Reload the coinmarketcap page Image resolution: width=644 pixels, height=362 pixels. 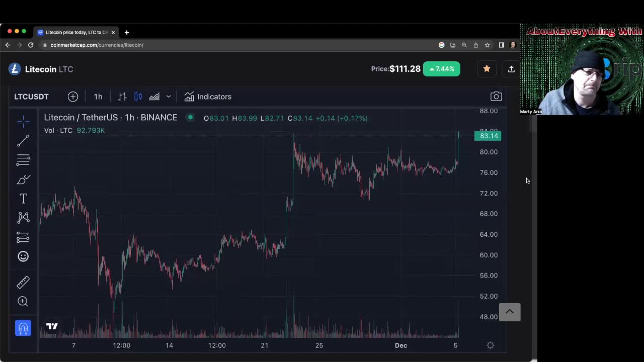coord(31,45)
